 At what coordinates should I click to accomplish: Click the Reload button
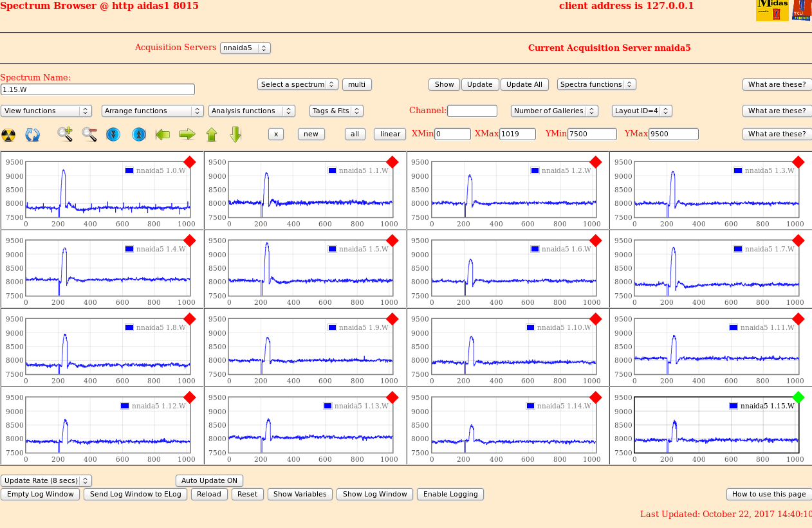tap(209, 494)
